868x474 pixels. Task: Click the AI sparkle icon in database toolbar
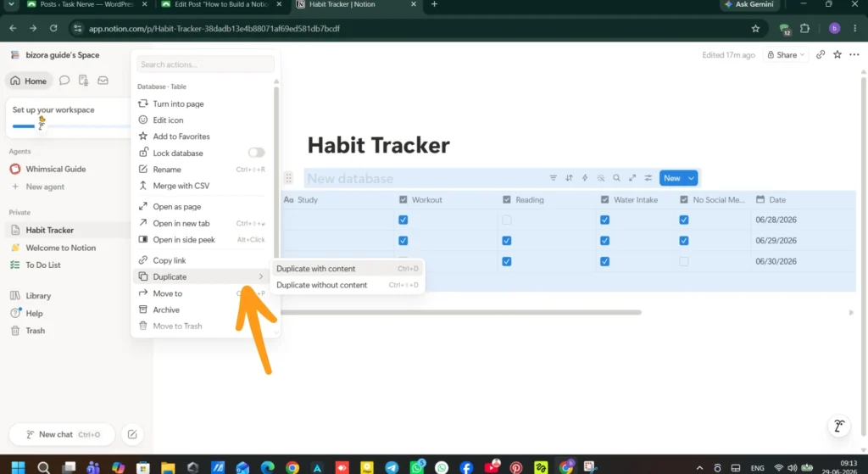(x=601, y=178)
